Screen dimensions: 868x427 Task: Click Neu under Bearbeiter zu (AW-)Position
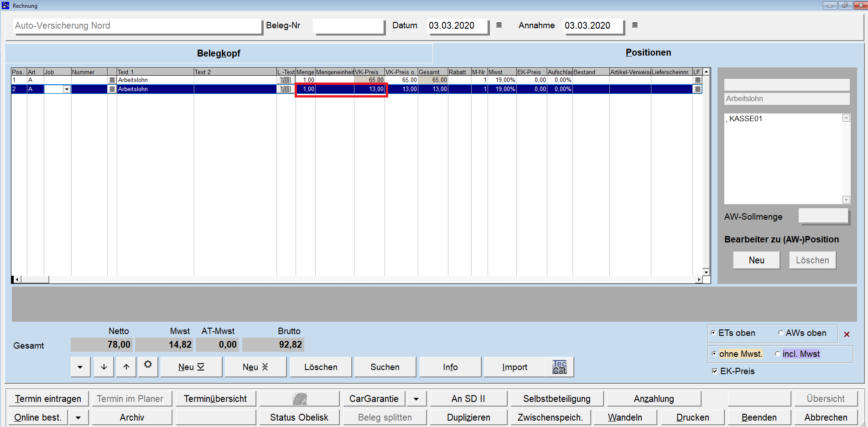756,260
